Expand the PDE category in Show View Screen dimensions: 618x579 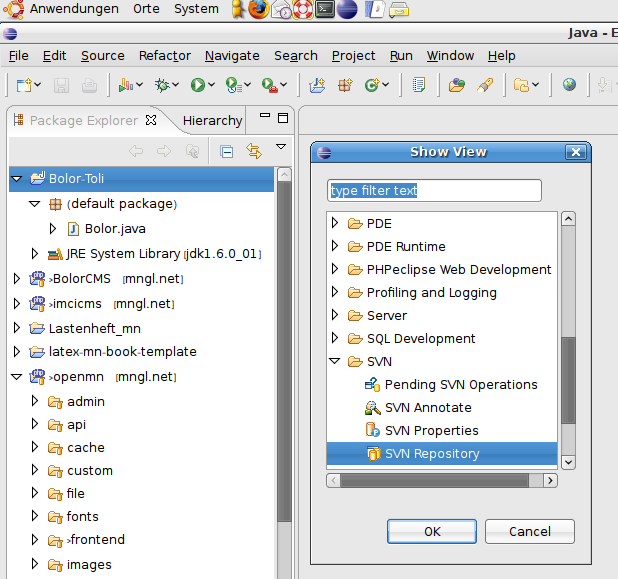pos(335,223)
